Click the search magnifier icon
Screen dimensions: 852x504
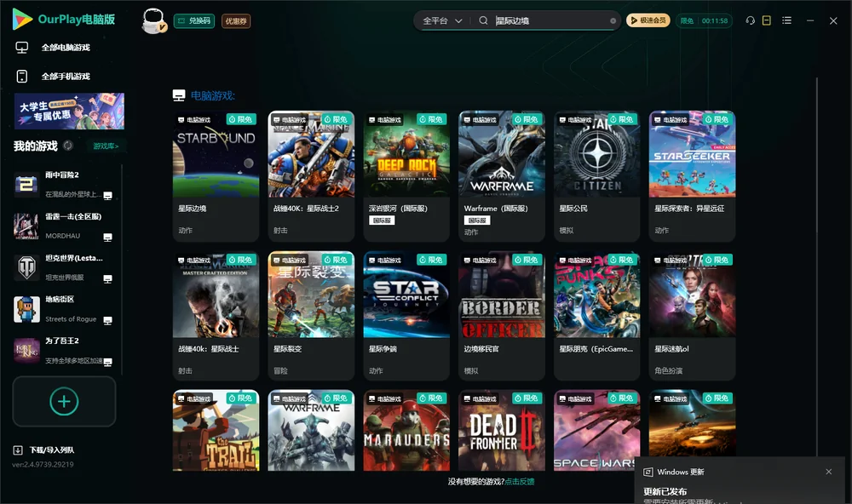pyautogui.click(x=483, y=20)
